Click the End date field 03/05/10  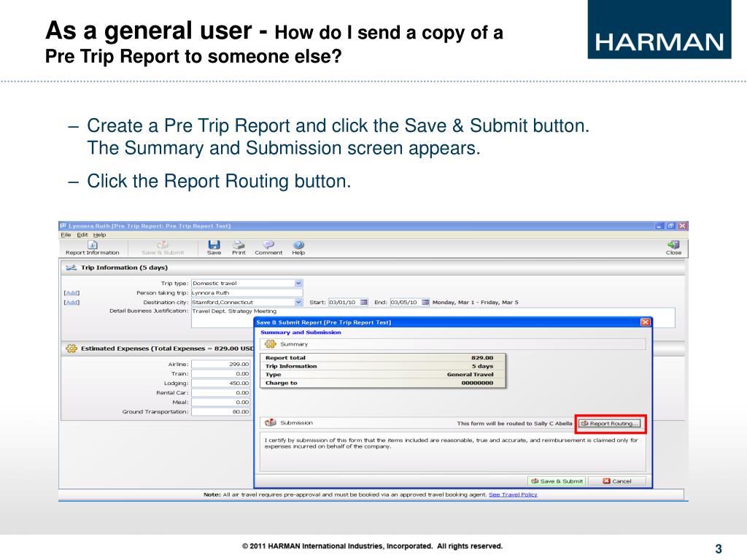pyautogui.click(x=405, y=303)
